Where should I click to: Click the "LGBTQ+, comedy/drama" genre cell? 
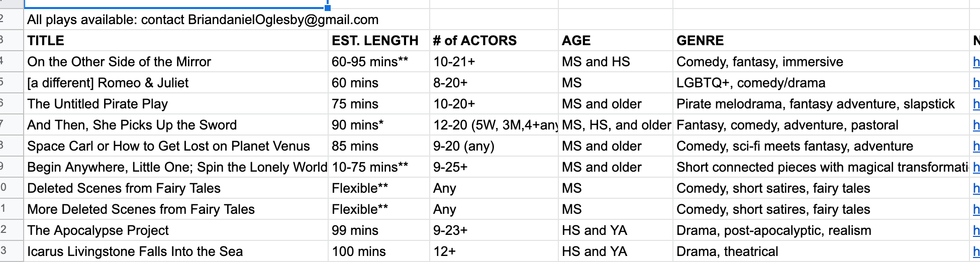[751, 83]
